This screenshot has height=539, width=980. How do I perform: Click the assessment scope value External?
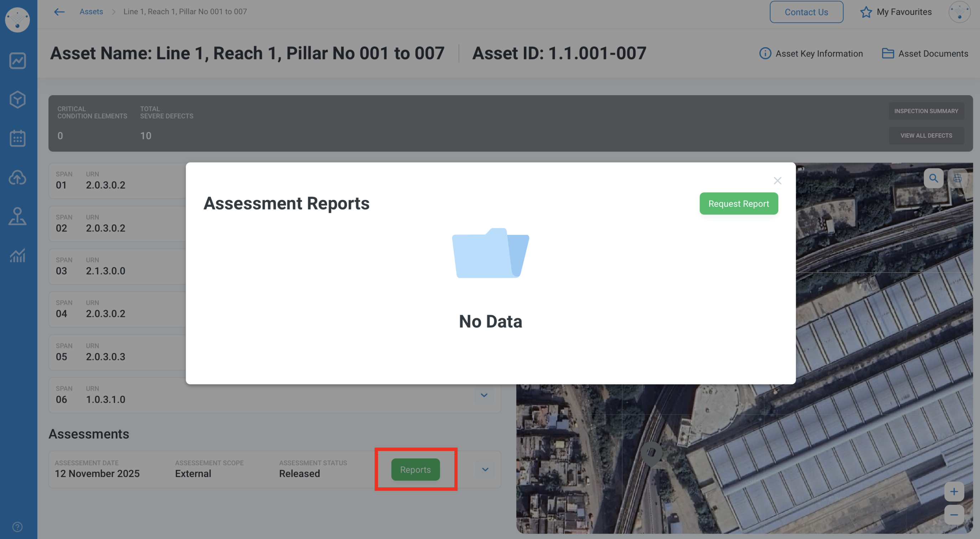pyautogui.click(x=193, y=473)
